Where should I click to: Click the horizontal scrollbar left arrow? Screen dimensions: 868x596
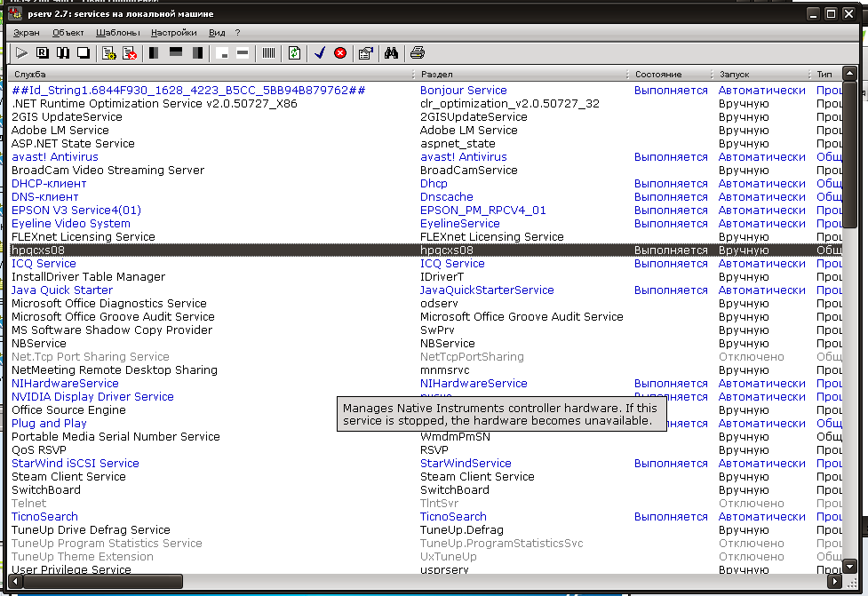(x=15, y=581)
